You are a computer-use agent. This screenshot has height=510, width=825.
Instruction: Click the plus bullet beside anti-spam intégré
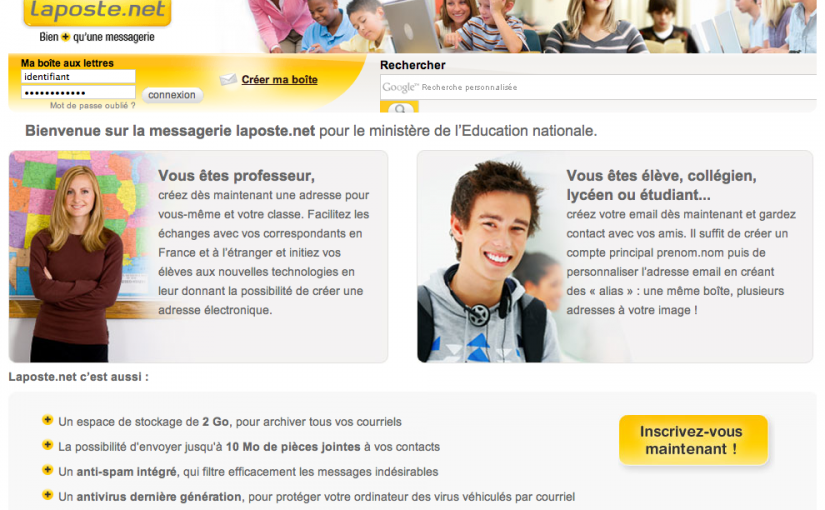click(x=47, y=469)
